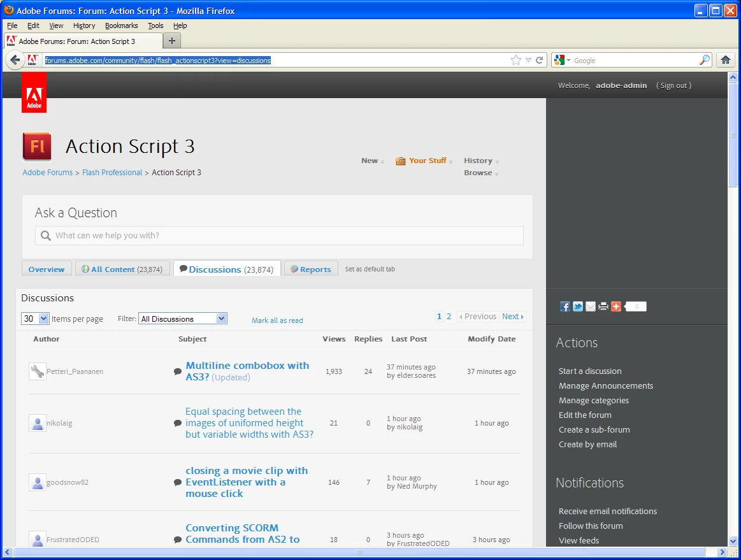Click the speech bubble beside Equal spacing thread
741x560 pixels.
point(178,423)
